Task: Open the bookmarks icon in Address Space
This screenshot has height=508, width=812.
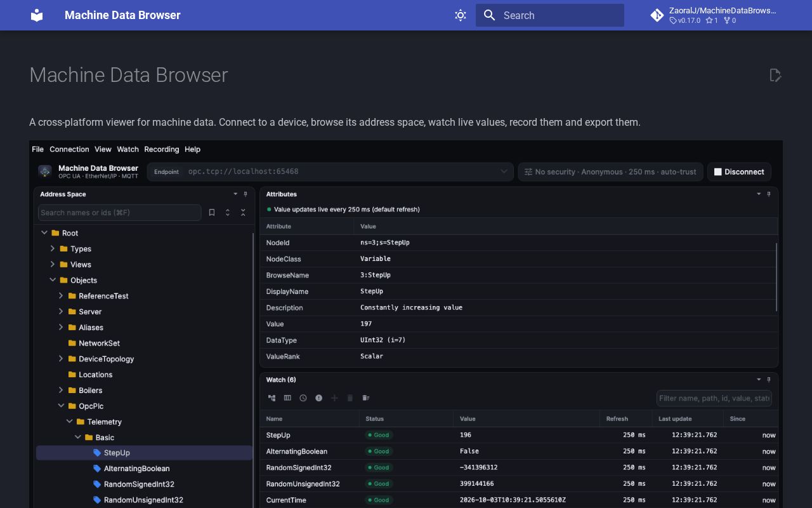Action: 212,213
